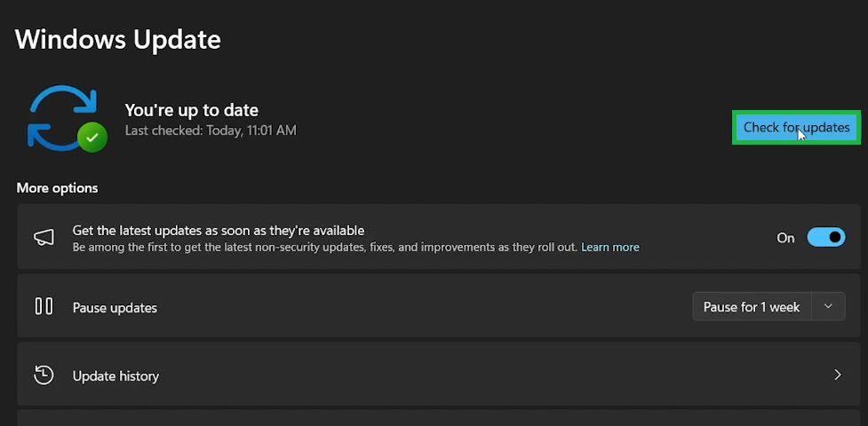Click the green checkmark status badge

92,137
